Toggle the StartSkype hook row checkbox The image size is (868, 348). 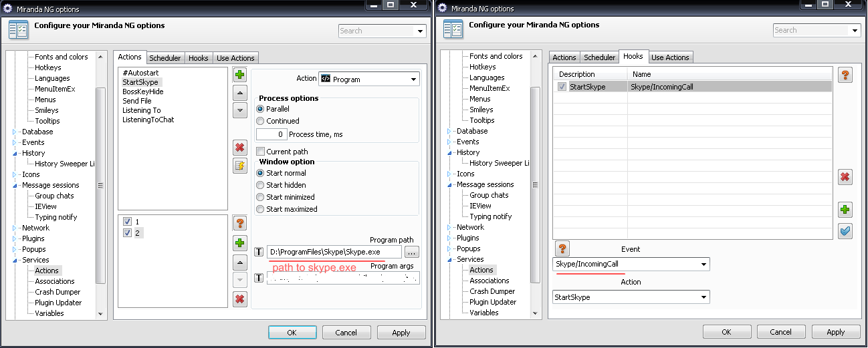tap(562, 87)
